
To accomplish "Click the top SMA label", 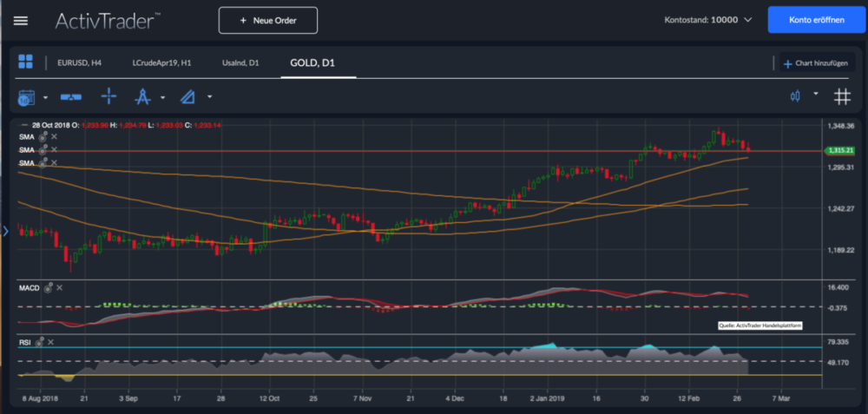I will tap(27, 136).
